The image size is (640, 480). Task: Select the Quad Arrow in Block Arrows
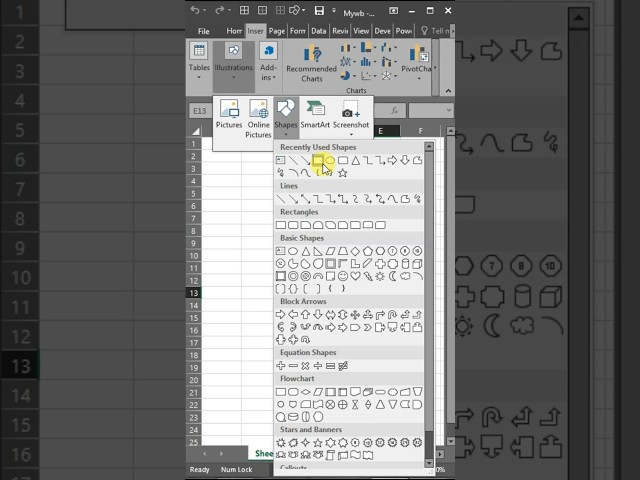point(355,315)
